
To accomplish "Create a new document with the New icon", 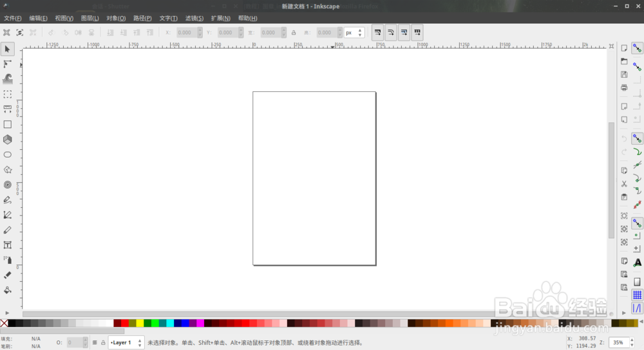I will click(x=624, y=48).
